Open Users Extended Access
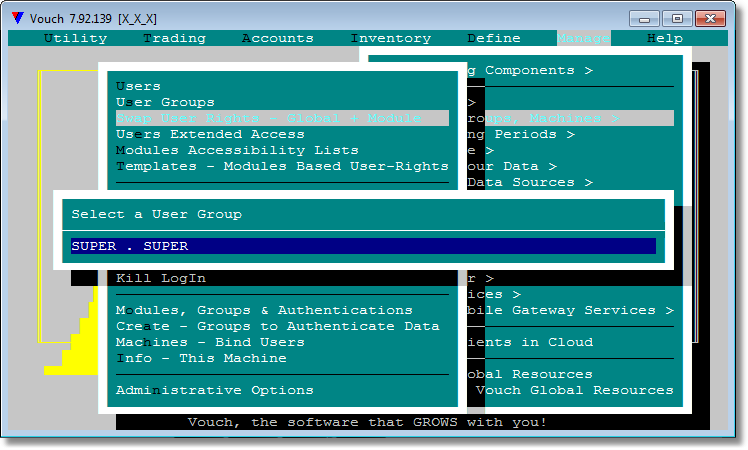This screenshot has width=748, height=450. (210, 134)
